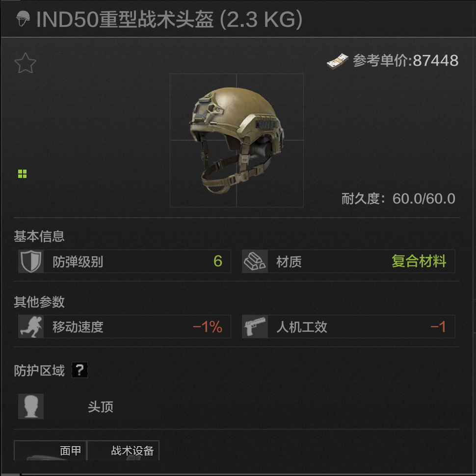Screen dimensions: 476x476
Task: Click the cash stack price icon
Action: point(338,61)
